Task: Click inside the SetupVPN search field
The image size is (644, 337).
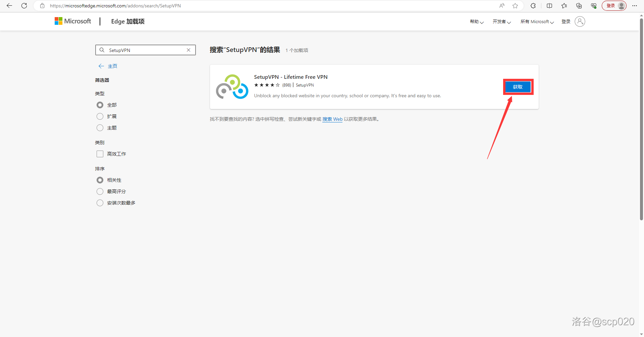Action: 146,50
